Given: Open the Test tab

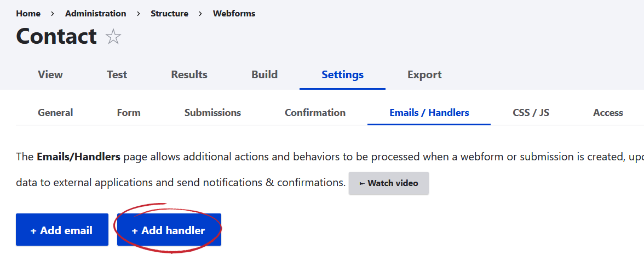Looking at the screenshot, I should [x=117, y=74].
